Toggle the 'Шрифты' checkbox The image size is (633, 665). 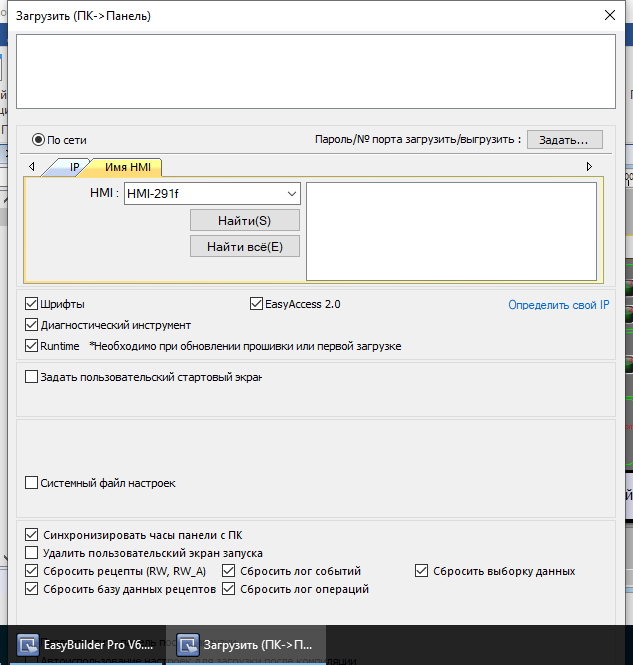click(x=31, y=304)
